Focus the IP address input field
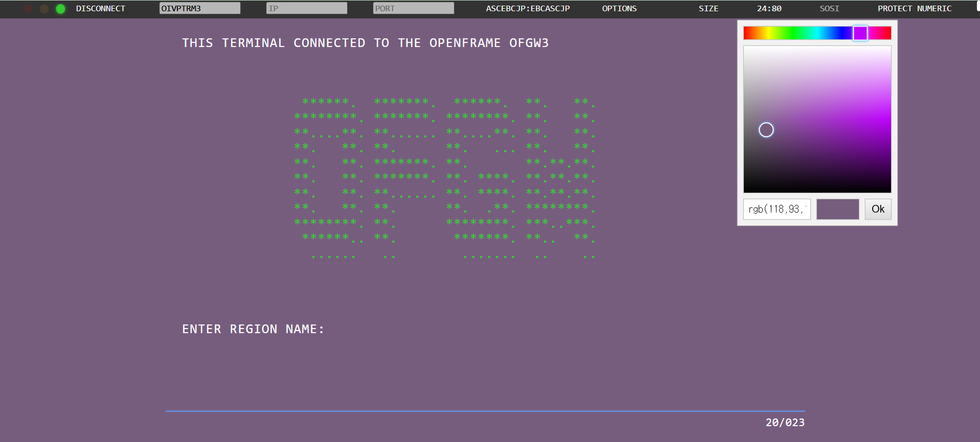The height and width of the screenshot is (442, 980). (x=306, y=8)
